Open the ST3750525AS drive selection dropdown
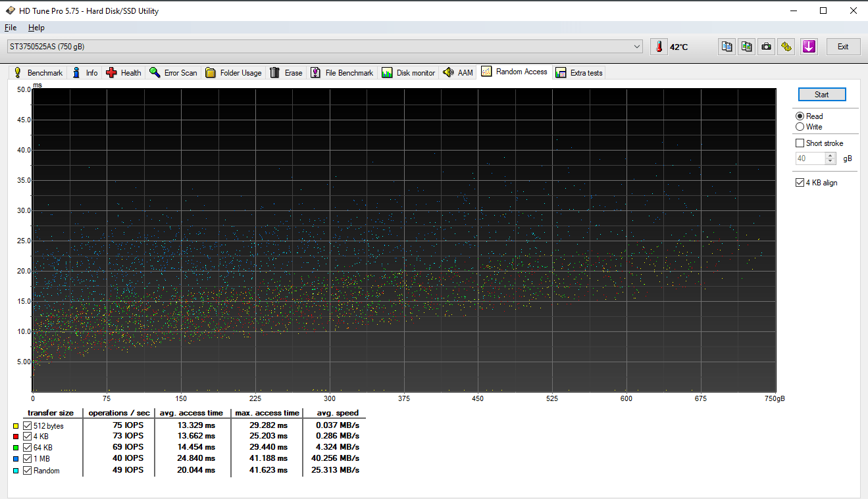Screen dimensions: 868x499 coord(636,47)
